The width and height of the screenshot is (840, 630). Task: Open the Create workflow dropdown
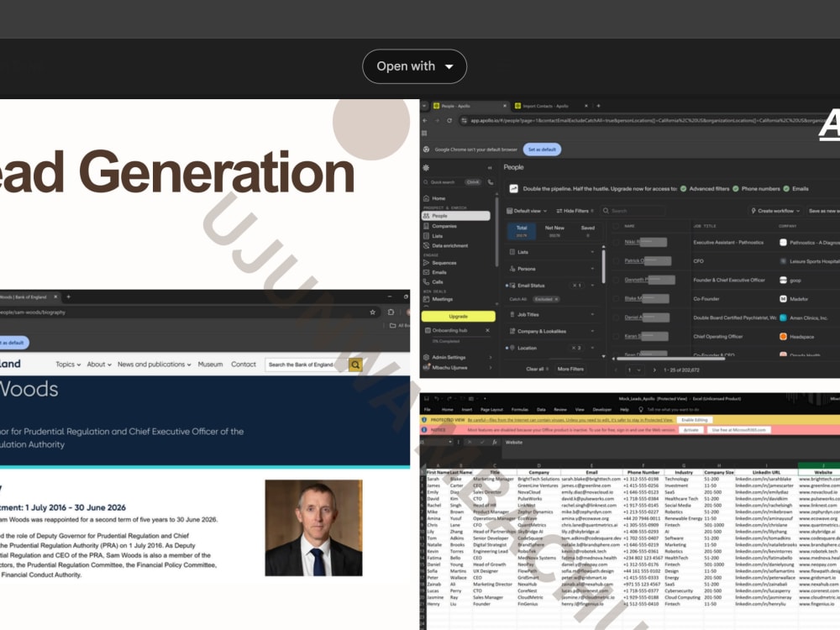(x=775, y=211)
